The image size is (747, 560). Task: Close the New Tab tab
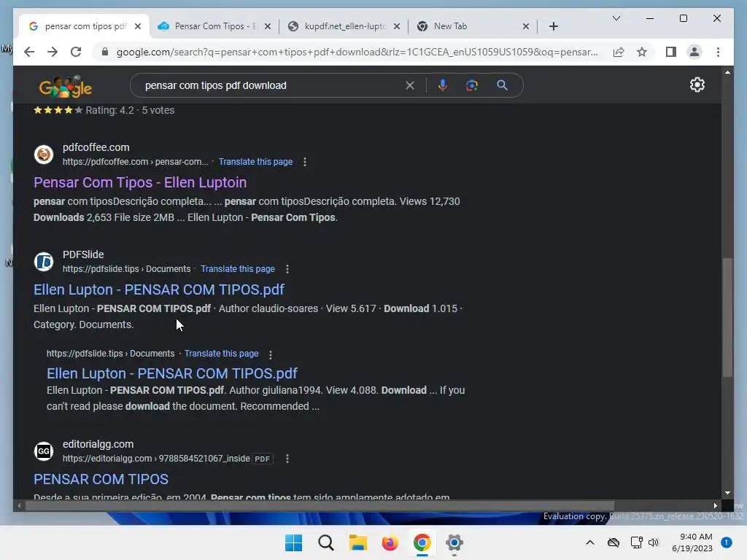tap(526, 26)
